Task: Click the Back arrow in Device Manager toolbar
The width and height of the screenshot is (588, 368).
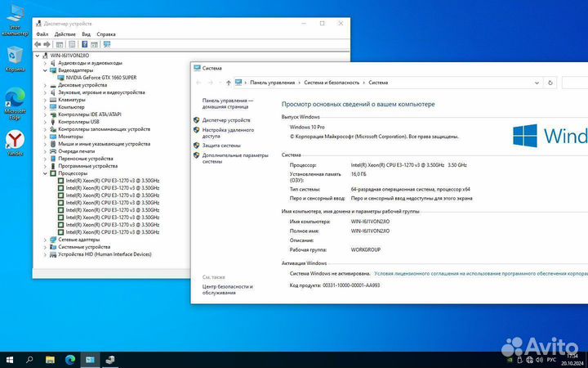Action: pyautogui.click(x=38, y=44)
